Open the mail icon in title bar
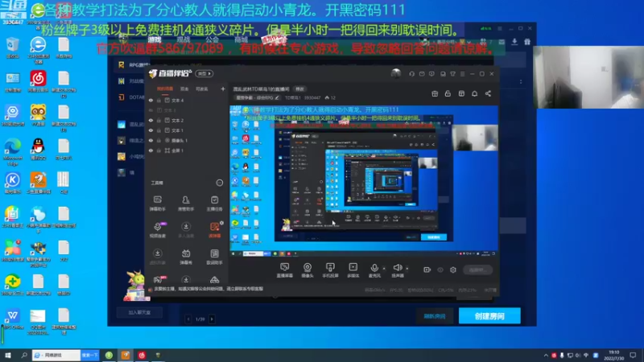 tap(422, 74)
